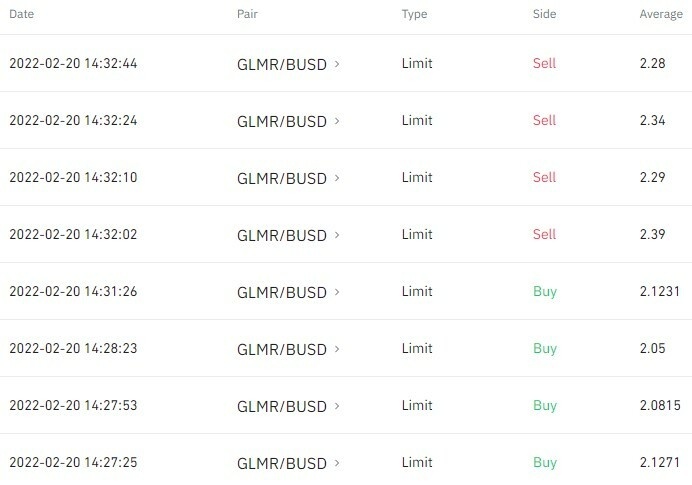The height and width of the screenshot is (485, 692).
Task: Open GLMR/BUSD pair link at 14:32:44
Action: [281, 64]
